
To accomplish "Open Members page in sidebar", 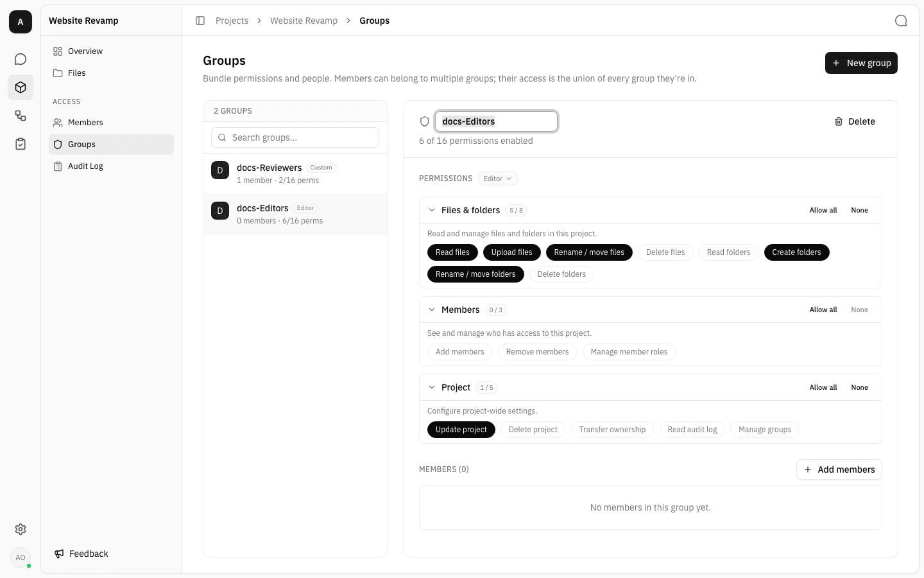I will 111,123.
